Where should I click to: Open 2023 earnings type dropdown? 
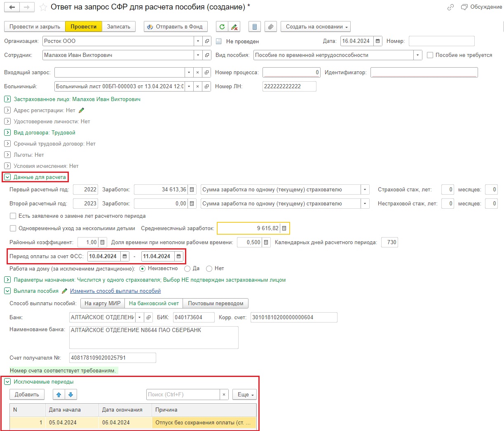[x=365, y=204]
